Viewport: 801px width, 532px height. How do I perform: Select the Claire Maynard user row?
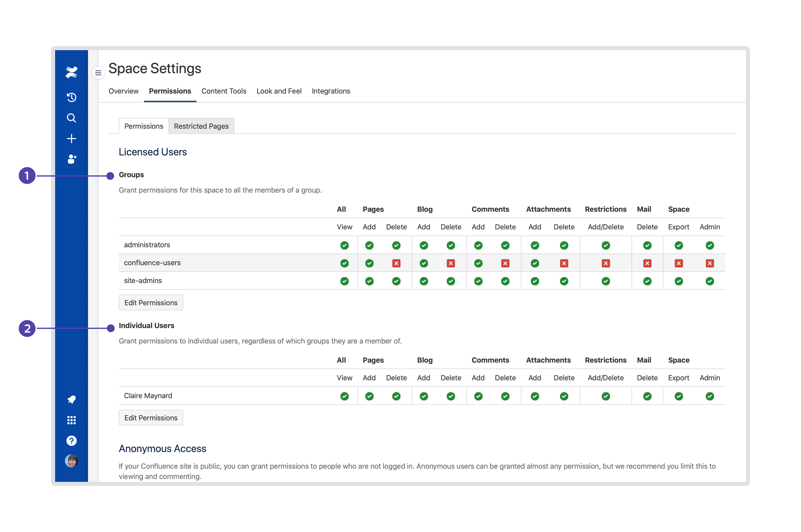(148, 396)
